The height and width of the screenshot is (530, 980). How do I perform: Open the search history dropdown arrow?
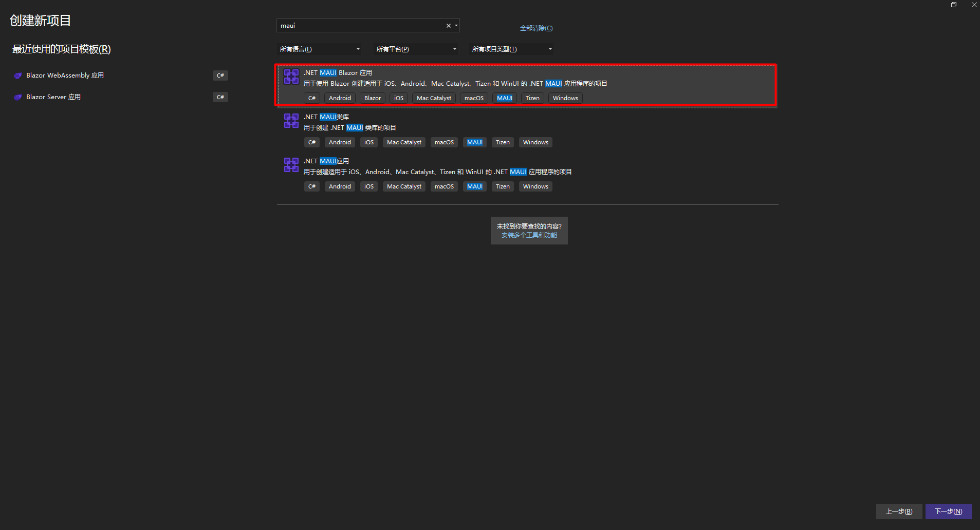[x=456, y=26]
